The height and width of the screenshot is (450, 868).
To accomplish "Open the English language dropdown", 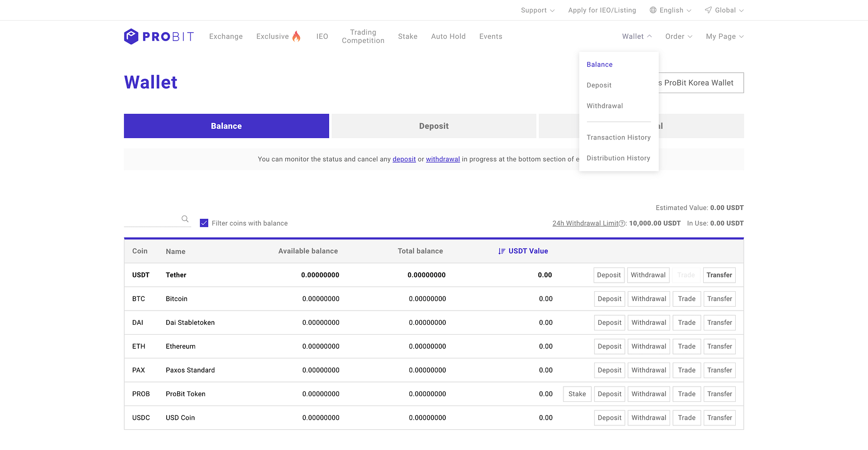I will pyautogui.click(x=670, y=10).
